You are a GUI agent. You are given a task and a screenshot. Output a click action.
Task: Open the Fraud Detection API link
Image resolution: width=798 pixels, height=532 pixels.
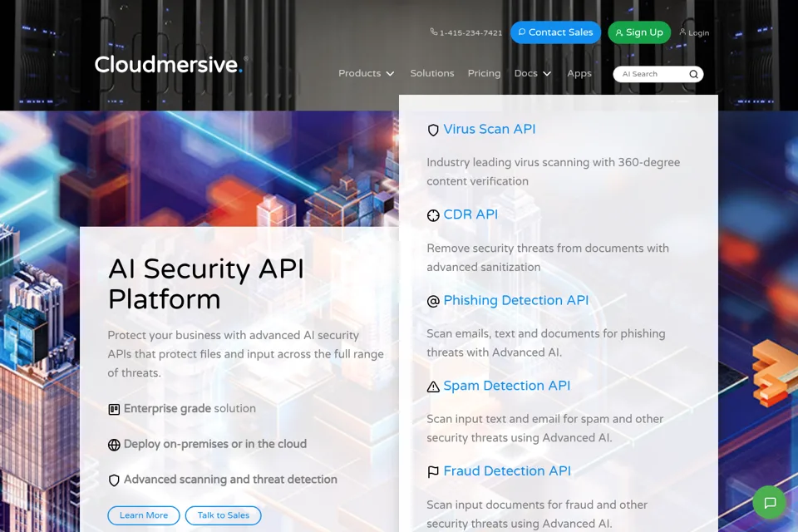pos(507,471)
